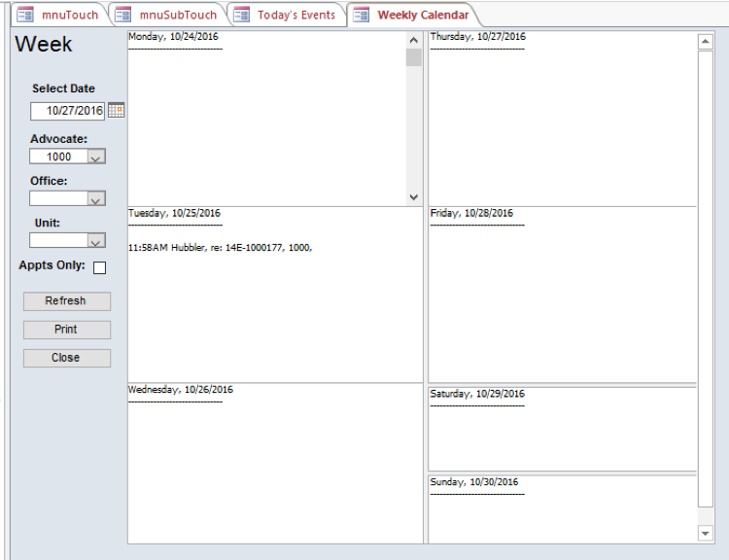729x560 pixels.
Task: Switch to the mnuSubTouch tab
Action: (177, 15)
